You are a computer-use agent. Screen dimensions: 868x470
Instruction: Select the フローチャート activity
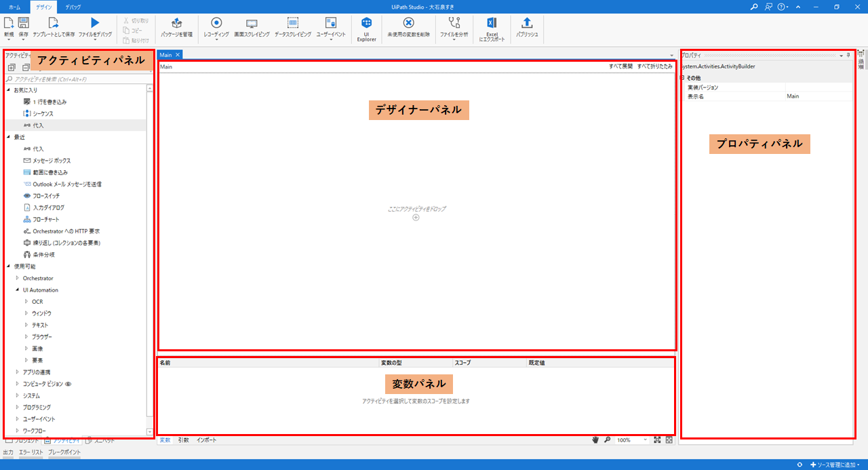(45, 219)
